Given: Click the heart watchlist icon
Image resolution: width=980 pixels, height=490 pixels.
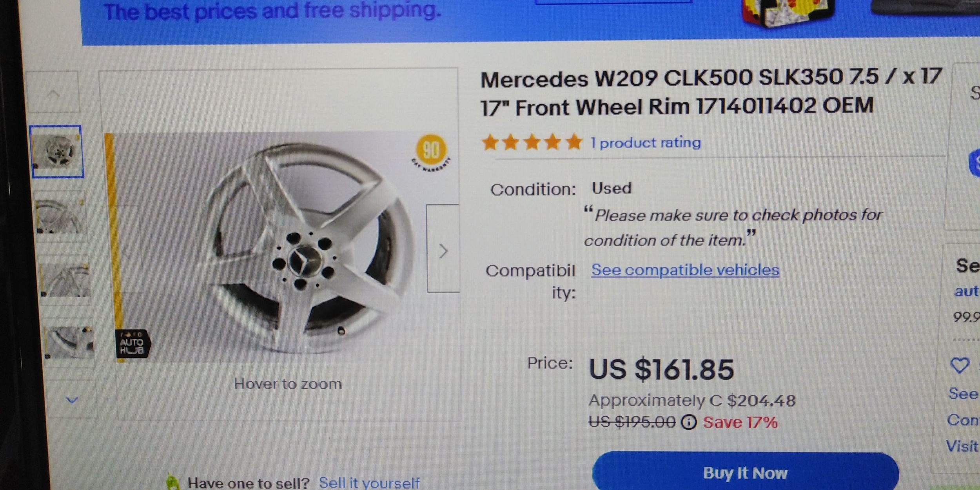Looking at the screenshot, I should (960, 365).
